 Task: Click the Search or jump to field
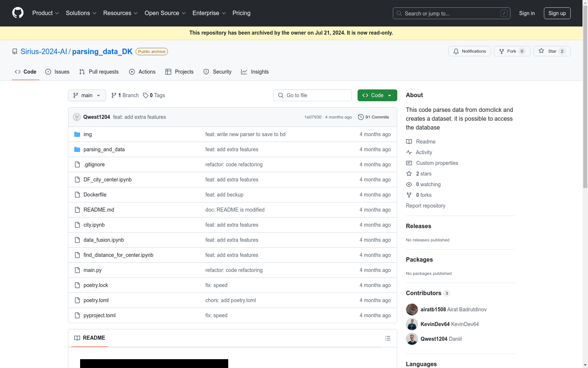click(452, 13)
